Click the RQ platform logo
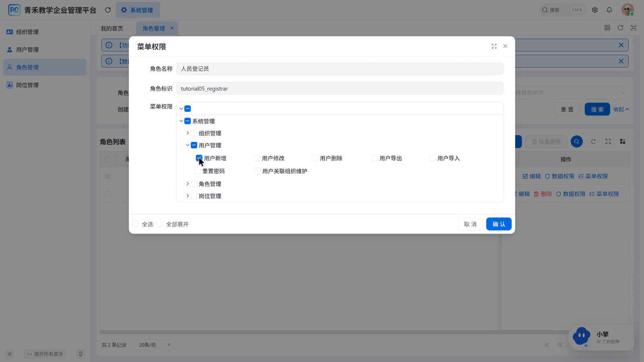This screenshot has height=362, width=644. (14, 10)
